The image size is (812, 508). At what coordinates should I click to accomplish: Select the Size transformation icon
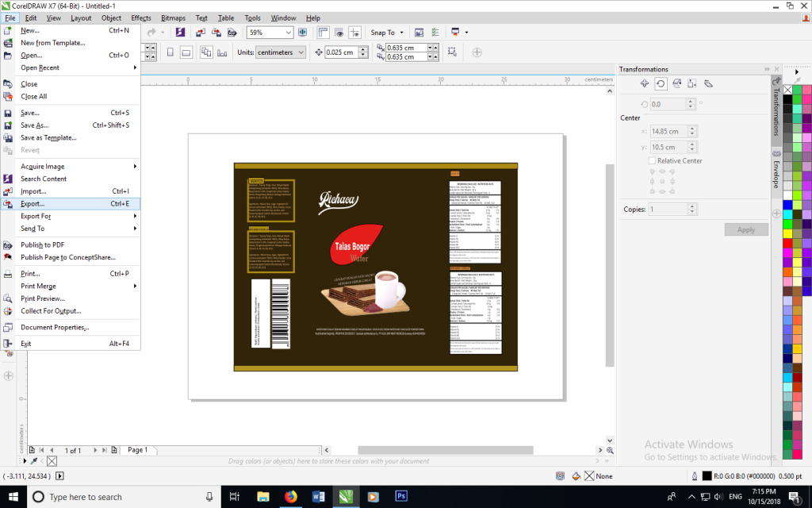click(691, 83)
